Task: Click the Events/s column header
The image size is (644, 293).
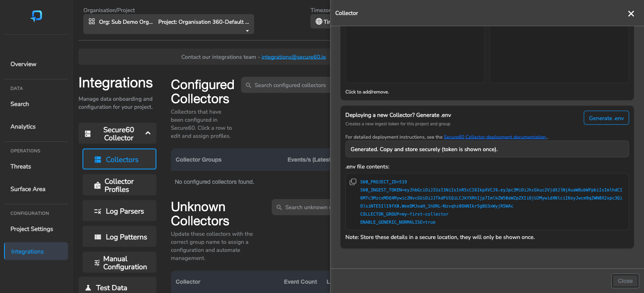Action: (x=309, y=160)
